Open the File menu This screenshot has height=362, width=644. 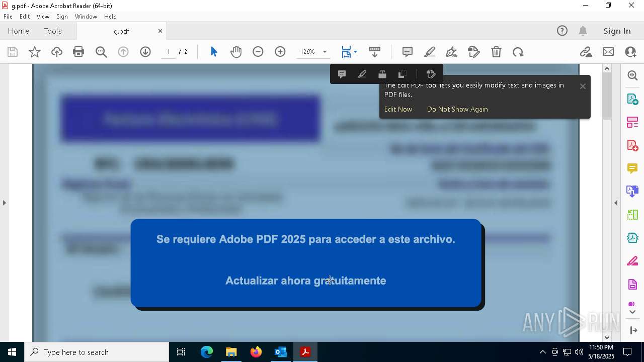(x=8, y=17)
